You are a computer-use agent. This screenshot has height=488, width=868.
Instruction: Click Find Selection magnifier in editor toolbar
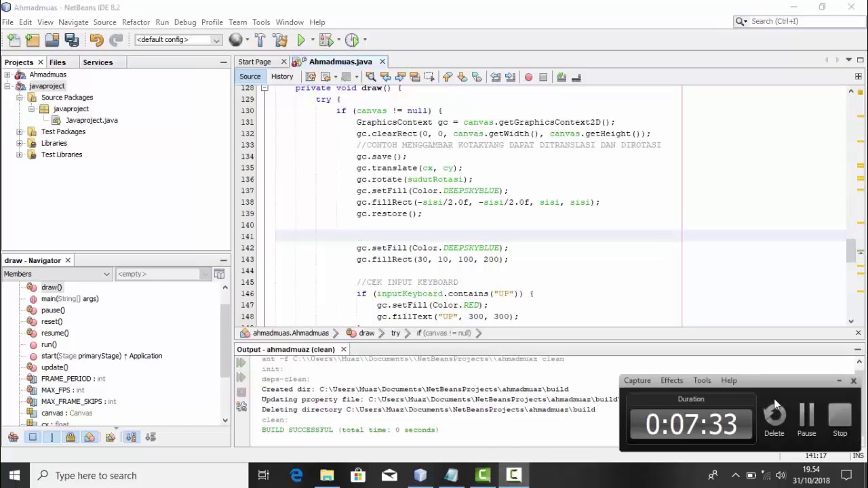[370, 77]
